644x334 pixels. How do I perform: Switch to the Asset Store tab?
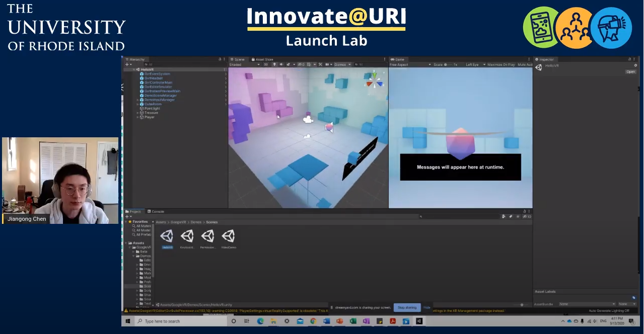click(x=262, y=59)
